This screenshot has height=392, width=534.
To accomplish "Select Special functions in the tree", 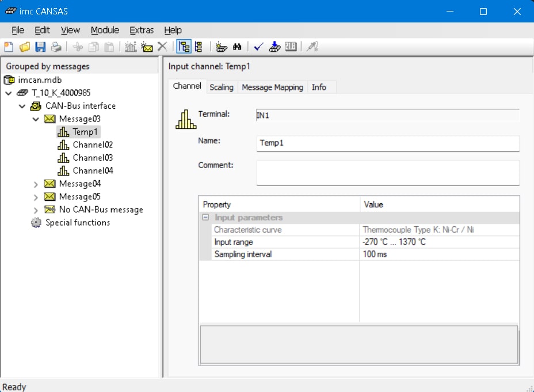I will pyautogui.click(x=77, y=223).
